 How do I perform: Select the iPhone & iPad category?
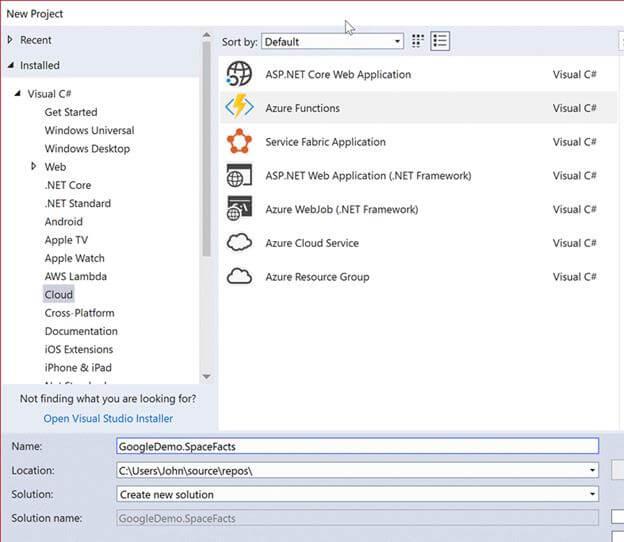[x=78, y=368]
